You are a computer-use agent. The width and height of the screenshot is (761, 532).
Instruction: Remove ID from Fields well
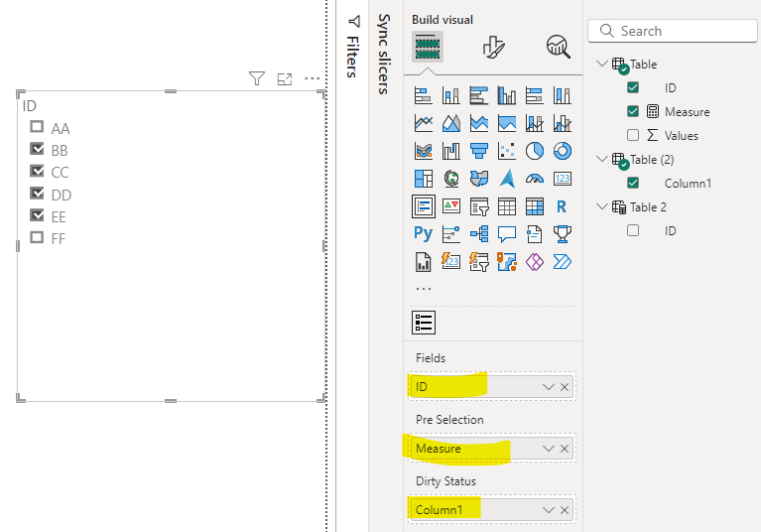point(565,387)
